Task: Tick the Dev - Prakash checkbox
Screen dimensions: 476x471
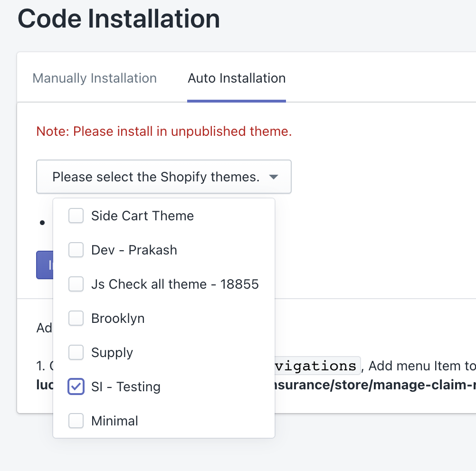Action: [76, 250]
